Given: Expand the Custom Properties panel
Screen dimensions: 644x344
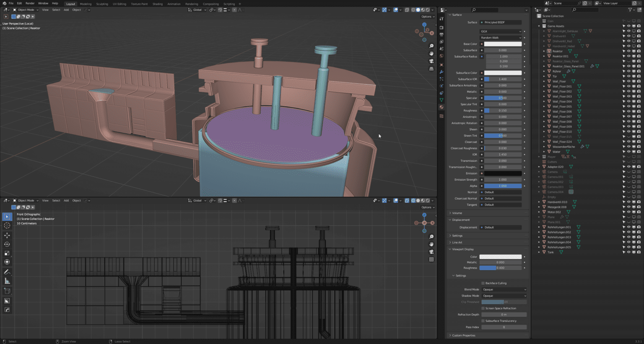Looking at the screenshot, I should [x=463, y=335].
